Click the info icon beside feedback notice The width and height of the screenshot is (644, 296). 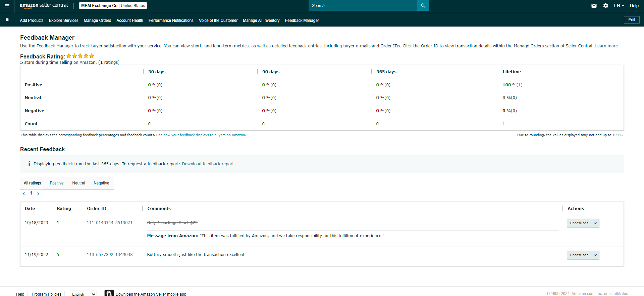coord(29,164)
